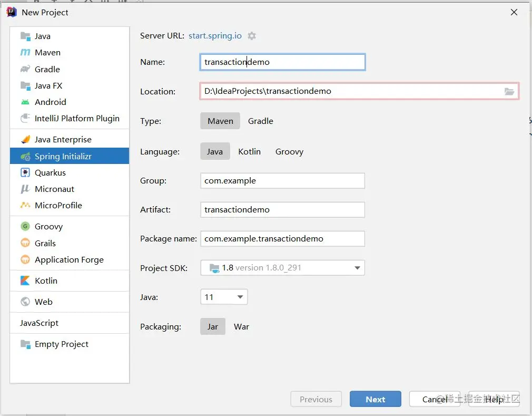Click the Quarkus icon in project list
Screen dimensions: 532x416
coord(25,172)
